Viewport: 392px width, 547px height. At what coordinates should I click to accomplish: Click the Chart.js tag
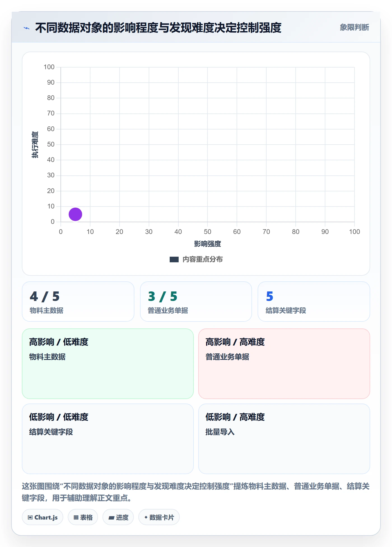[43, 517]
